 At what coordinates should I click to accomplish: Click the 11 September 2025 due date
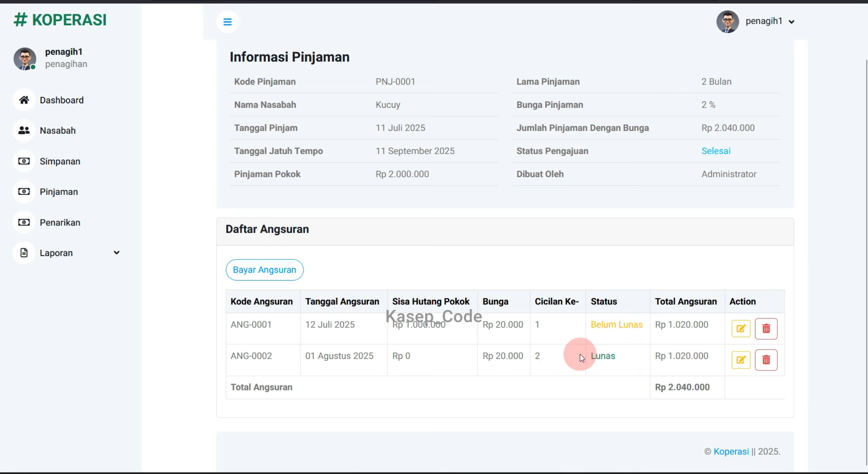[x=415, y=151]
